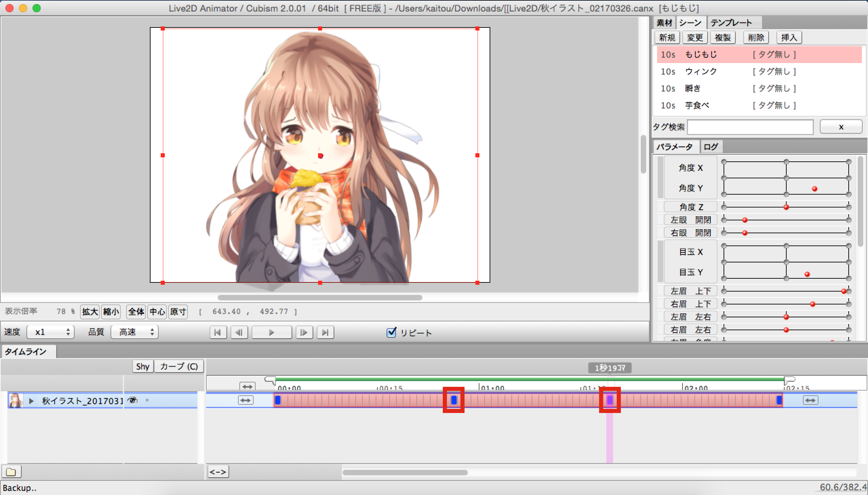Toggle the eye visibility for 秋イラスト track
The image size is (868, 495).
point(132,400)
